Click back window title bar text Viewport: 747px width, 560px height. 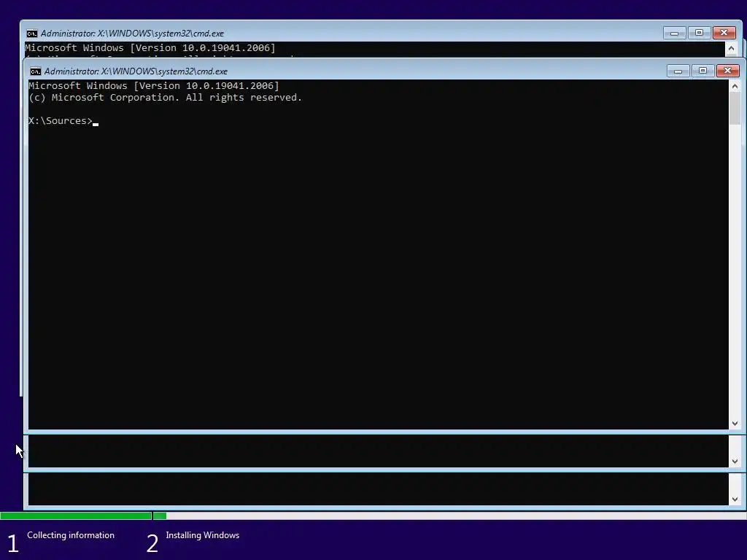(x=132, y=34)
